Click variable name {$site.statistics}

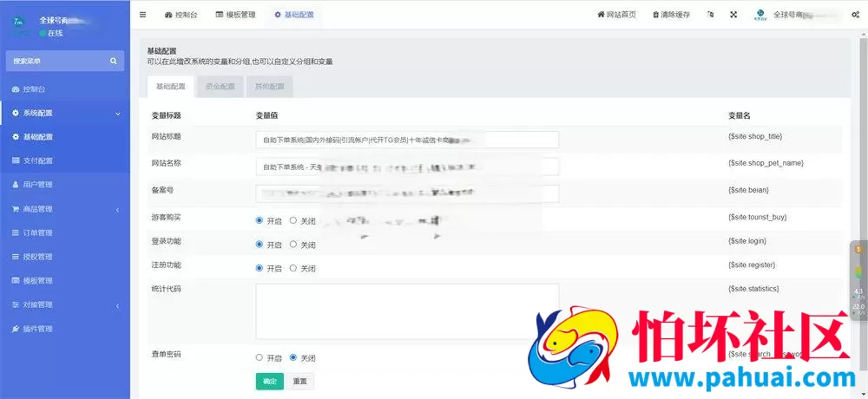753,289
